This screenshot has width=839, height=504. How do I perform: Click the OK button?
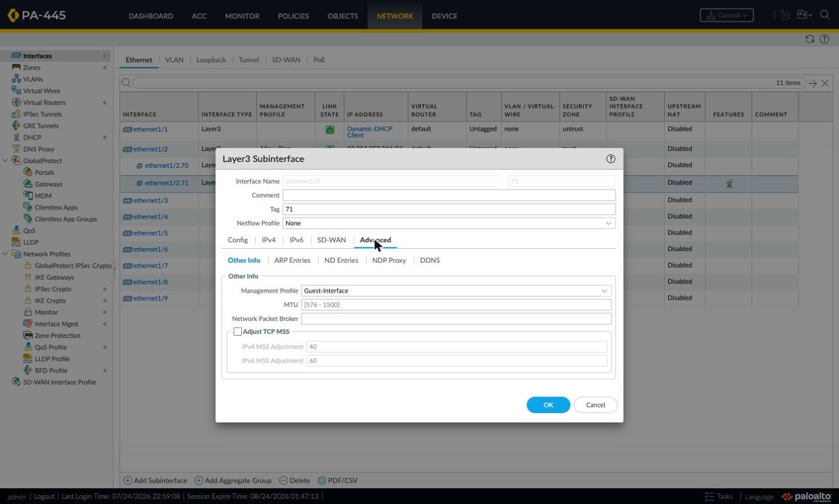(x=549, y=405)
